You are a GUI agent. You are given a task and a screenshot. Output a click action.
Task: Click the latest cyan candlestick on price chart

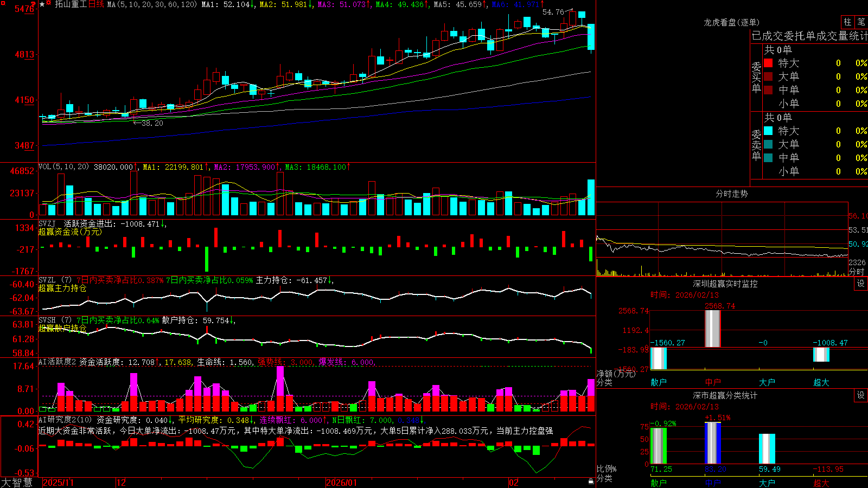591,37
